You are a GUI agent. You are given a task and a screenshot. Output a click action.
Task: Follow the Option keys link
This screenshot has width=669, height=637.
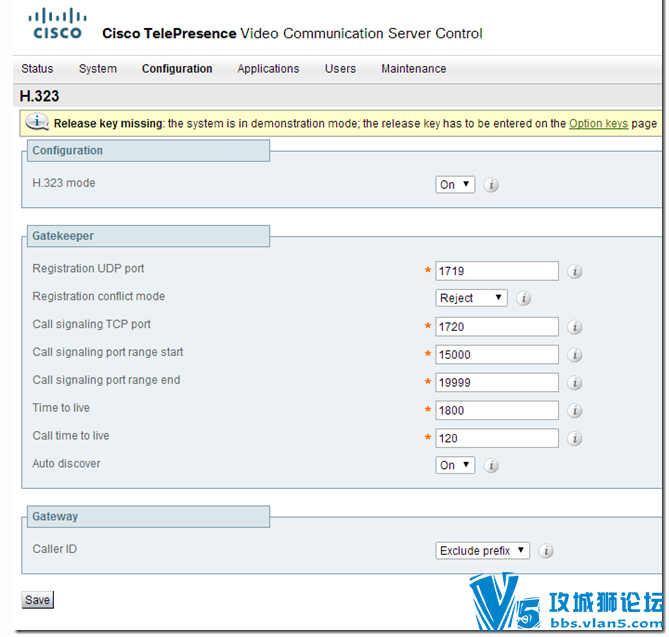pyautogui.click(x=598, y=123)
